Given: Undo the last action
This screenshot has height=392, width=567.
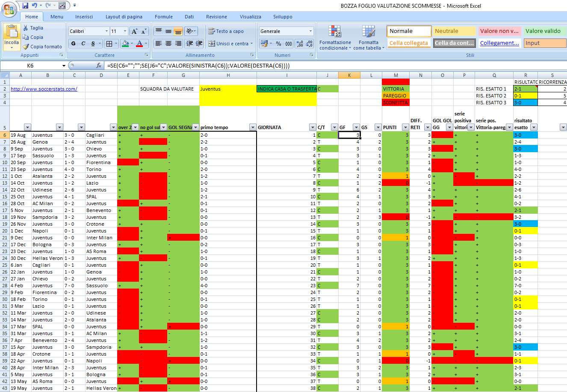Looking at the screenshot, I should coord(34,6).
